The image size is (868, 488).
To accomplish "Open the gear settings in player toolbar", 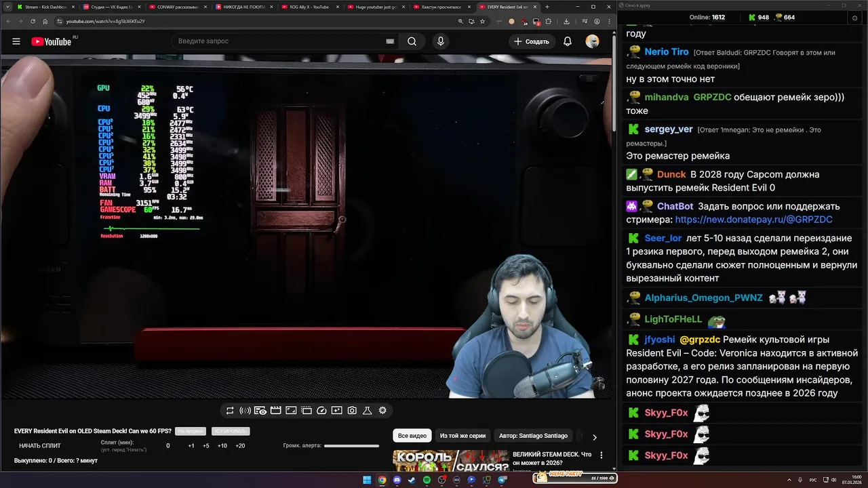I will coord(382,410).
